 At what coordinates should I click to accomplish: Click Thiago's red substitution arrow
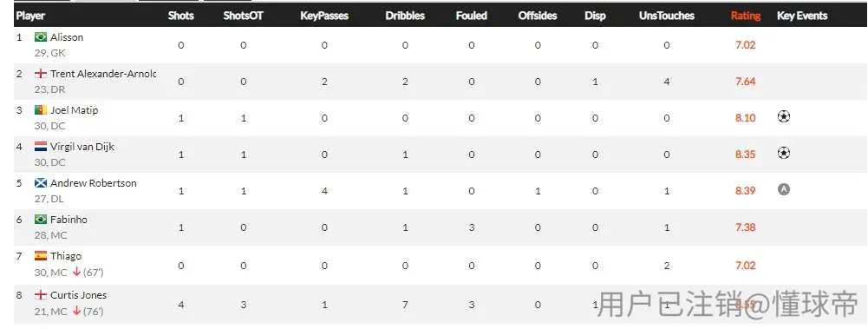pyautogui.click(x=76, y=272)
